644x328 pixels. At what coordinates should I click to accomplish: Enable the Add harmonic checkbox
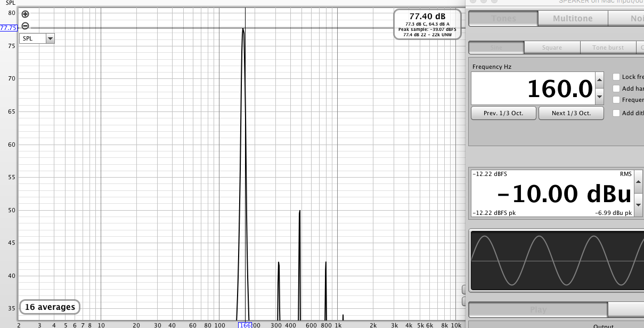click(x=616, y=89)
